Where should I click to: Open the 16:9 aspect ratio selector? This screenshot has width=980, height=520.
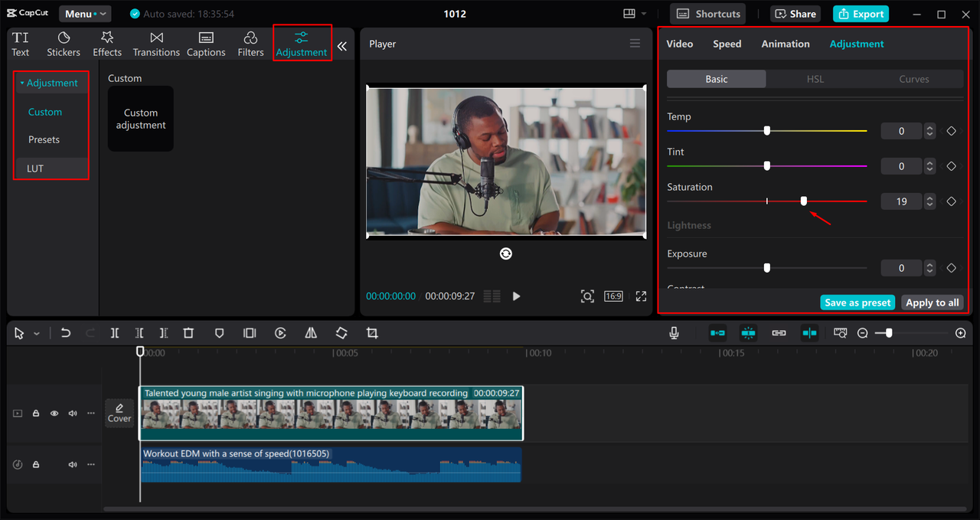(x=613, y=296)
